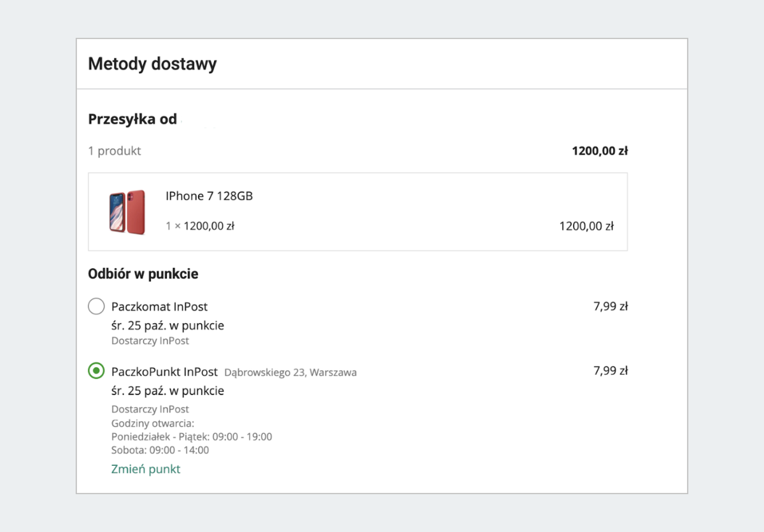The height and width of the screenshot is (532, 764).
Task: Click the Poniedziałek - Piątek opening hours
Action: pos(192,437)
